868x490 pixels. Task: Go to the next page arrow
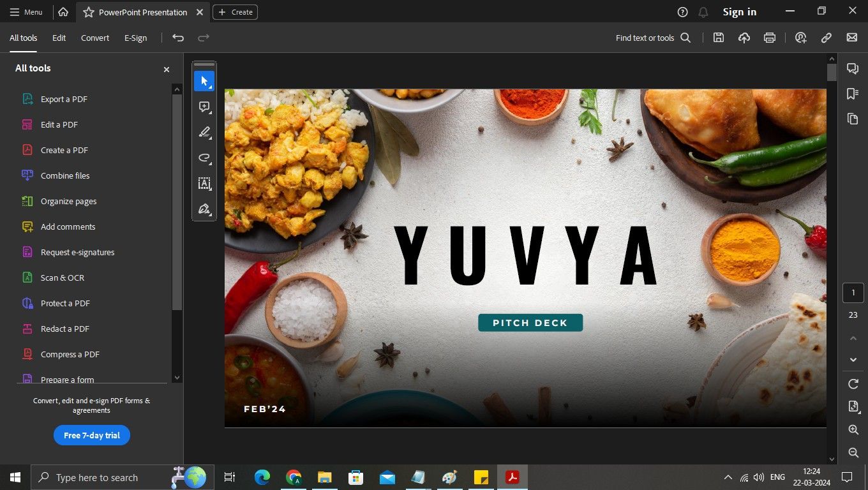click(x=853, y=360)
